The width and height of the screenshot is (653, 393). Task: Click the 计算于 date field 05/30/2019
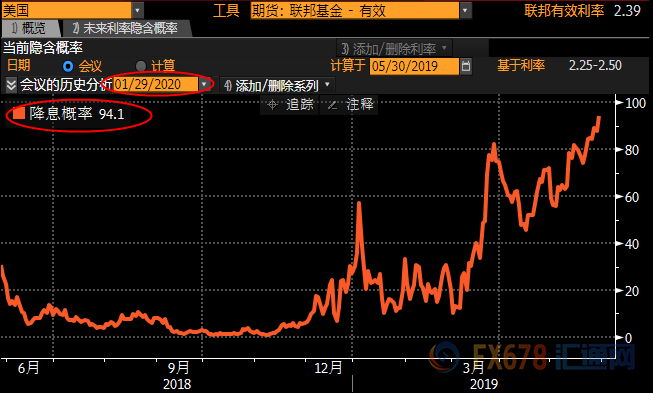click(414, 66)
